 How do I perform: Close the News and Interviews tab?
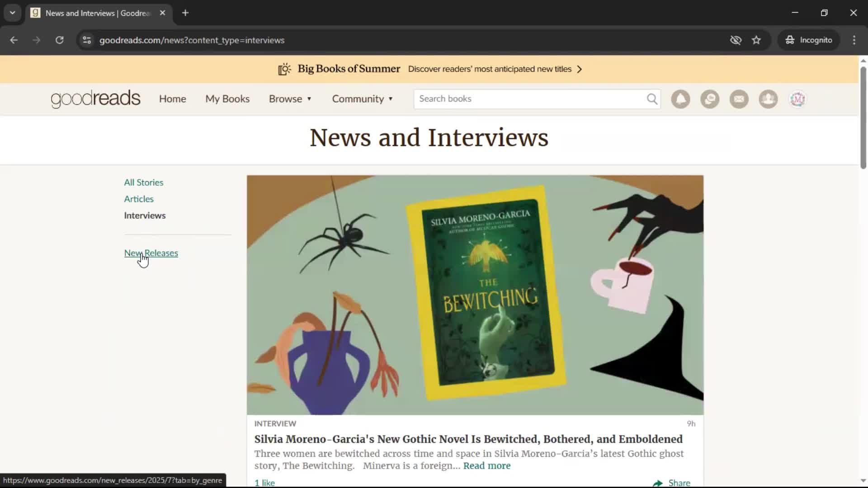point(162,13)
